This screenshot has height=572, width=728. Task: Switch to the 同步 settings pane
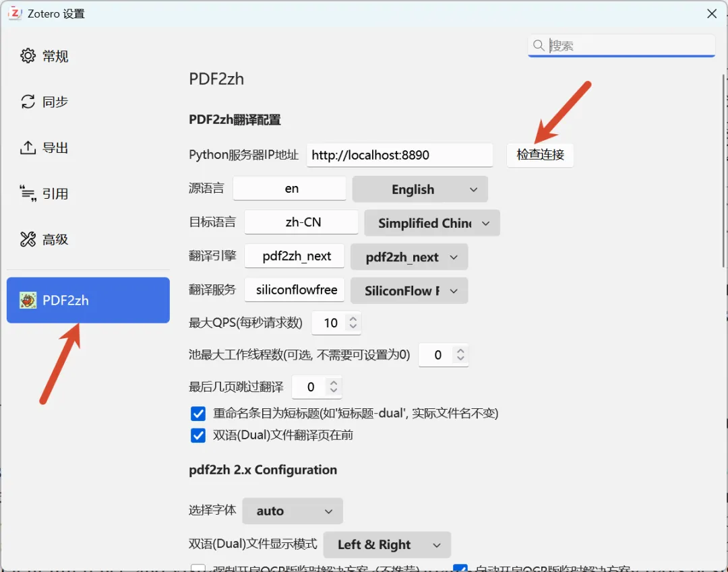point(88,102)
